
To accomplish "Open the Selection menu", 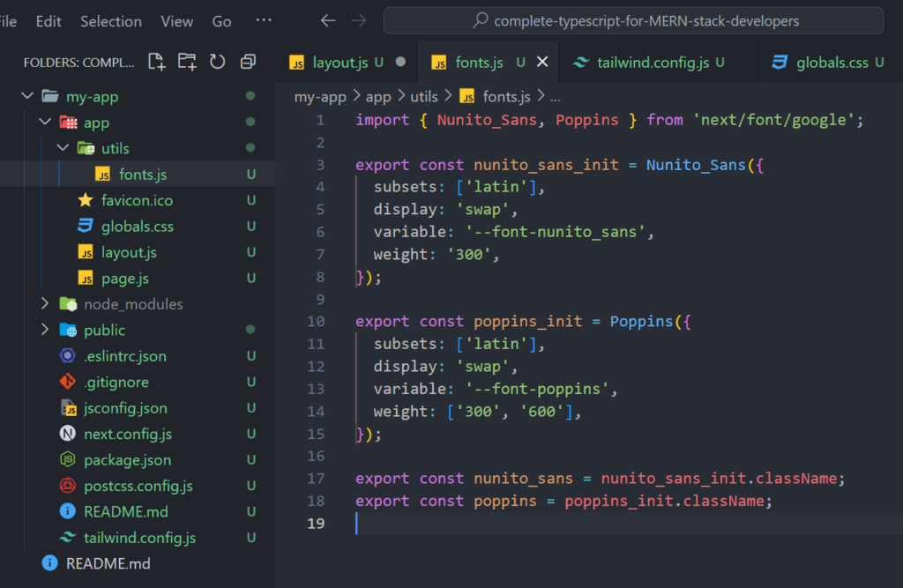I will click(x=110, y=21).
